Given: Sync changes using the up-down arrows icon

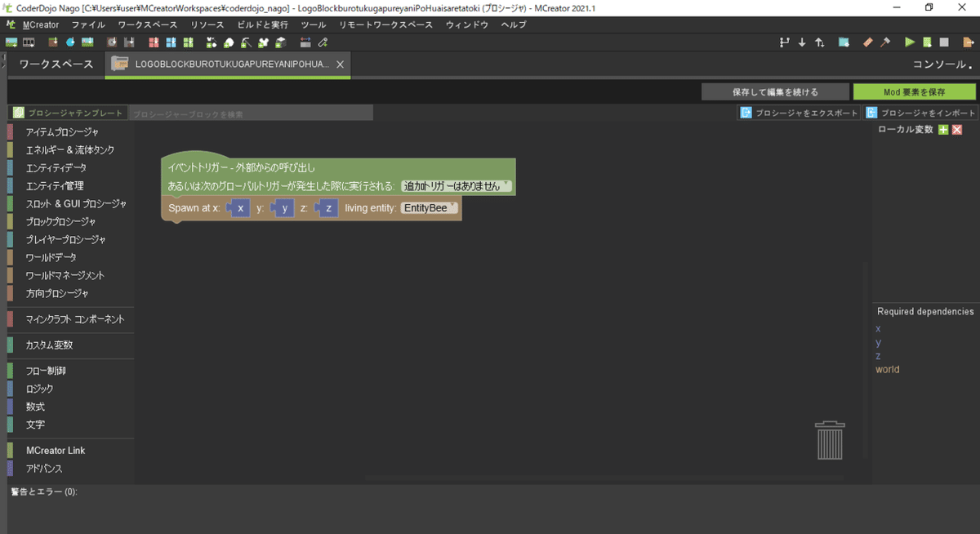Looking at the screenshot, I should pyautogui.click(x=820, y=42).
